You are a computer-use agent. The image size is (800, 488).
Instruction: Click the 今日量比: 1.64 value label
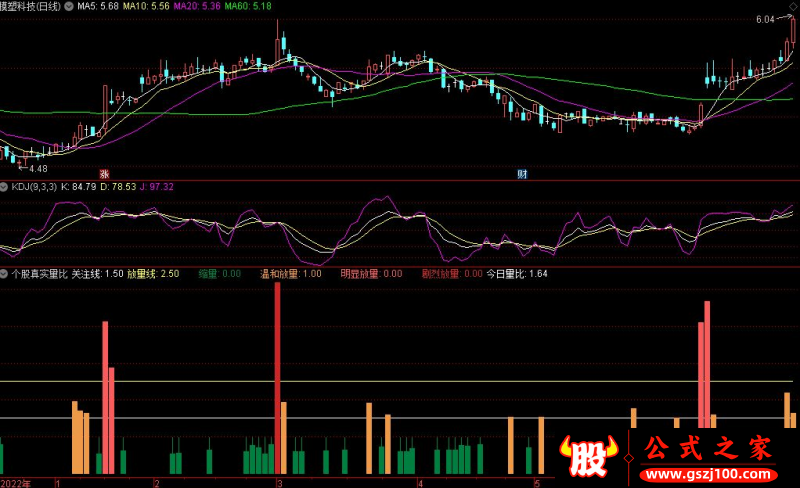coord(517,274)
